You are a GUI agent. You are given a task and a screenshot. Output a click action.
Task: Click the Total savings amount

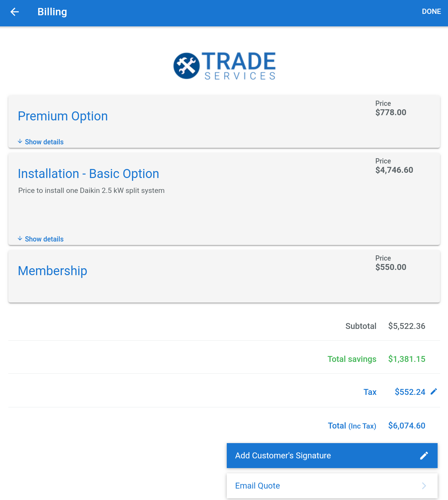point(407,359)
